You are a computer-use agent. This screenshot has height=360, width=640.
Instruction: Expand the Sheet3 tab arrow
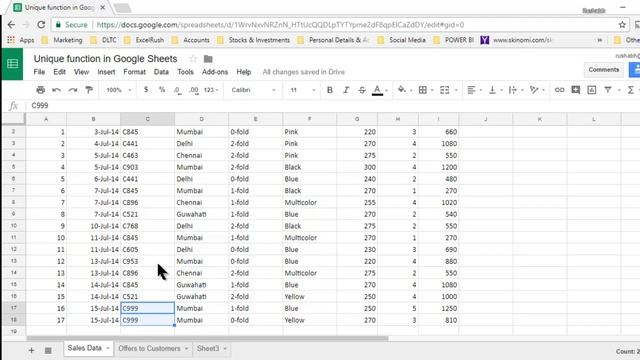[225, 349]
